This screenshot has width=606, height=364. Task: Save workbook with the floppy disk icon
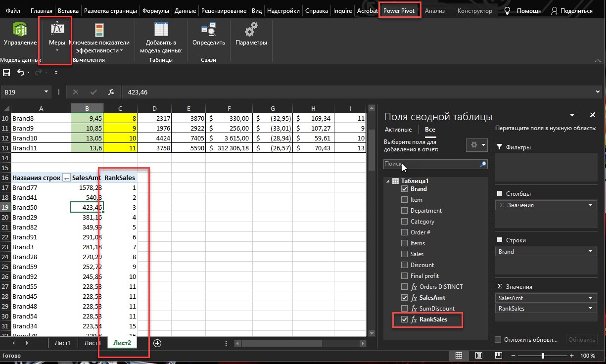coord(6,73)
